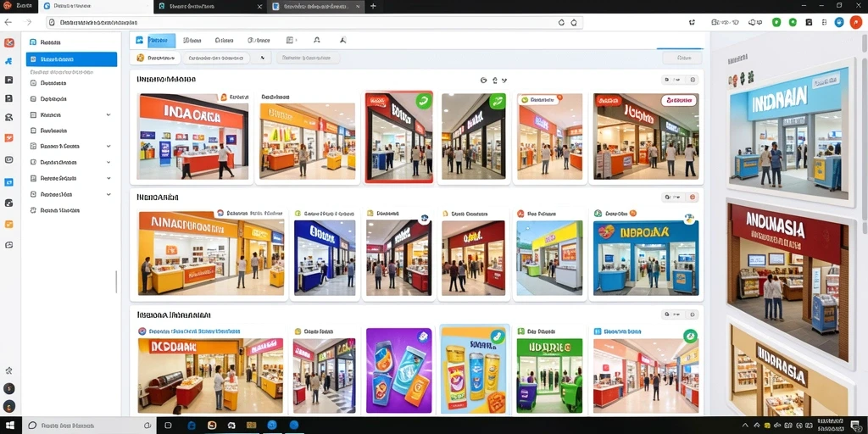Click the green badge on fourth first-row thumbnail
868x434 pixels.
497,101
